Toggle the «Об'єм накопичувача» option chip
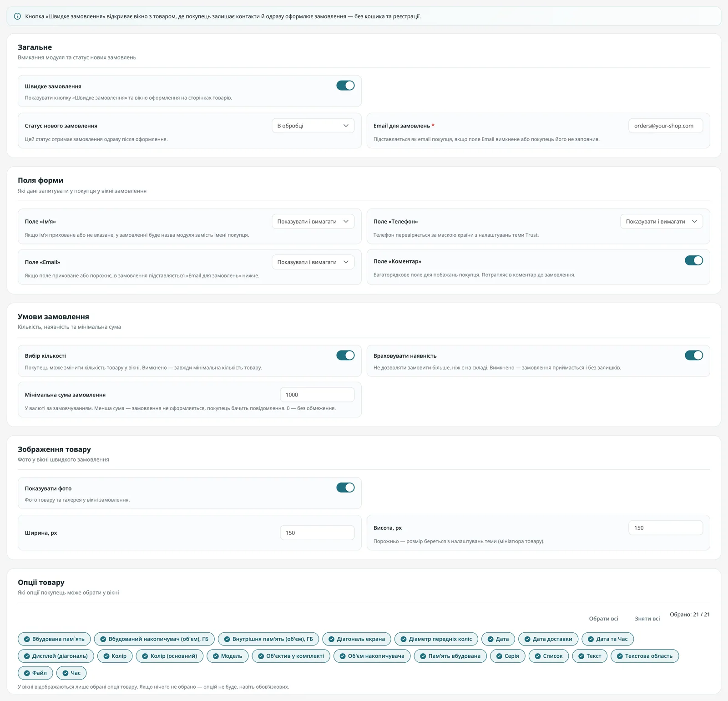Image resolution: width=728 pixels, height=701 pixels. click(372, 656)
